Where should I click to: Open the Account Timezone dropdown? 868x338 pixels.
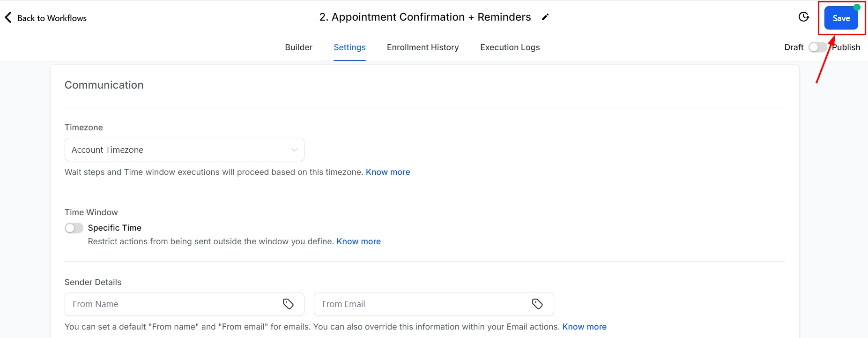point(178,150)
